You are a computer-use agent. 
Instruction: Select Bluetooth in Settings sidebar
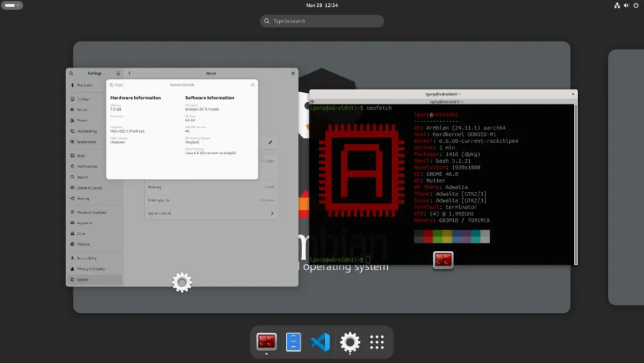click(94, 85)
